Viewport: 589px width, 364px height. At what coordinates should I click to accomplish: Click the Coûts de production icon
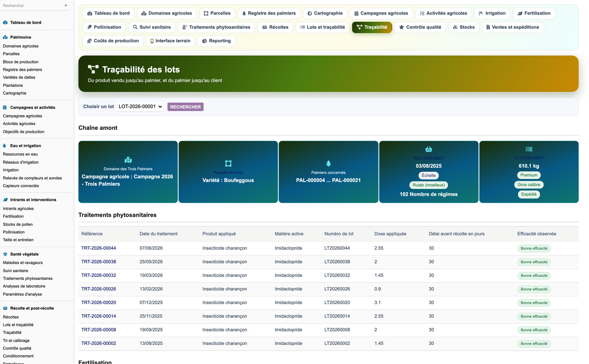tap(90, 41)
